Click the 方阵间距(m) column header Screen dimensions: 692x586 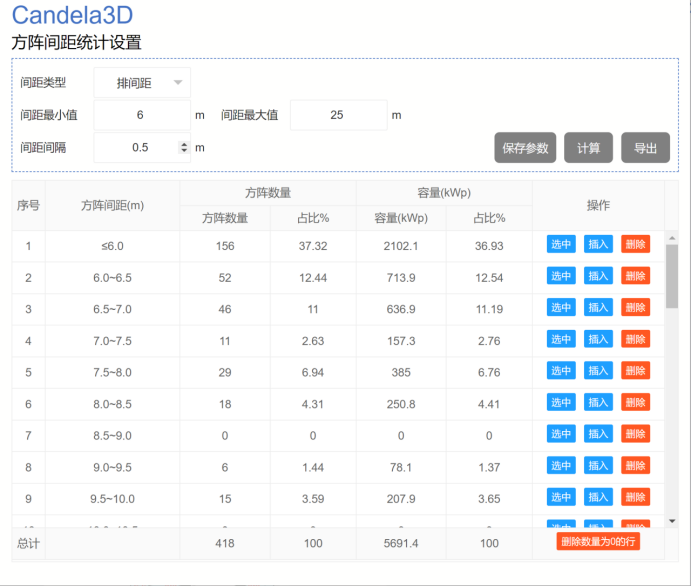[112, 205]
